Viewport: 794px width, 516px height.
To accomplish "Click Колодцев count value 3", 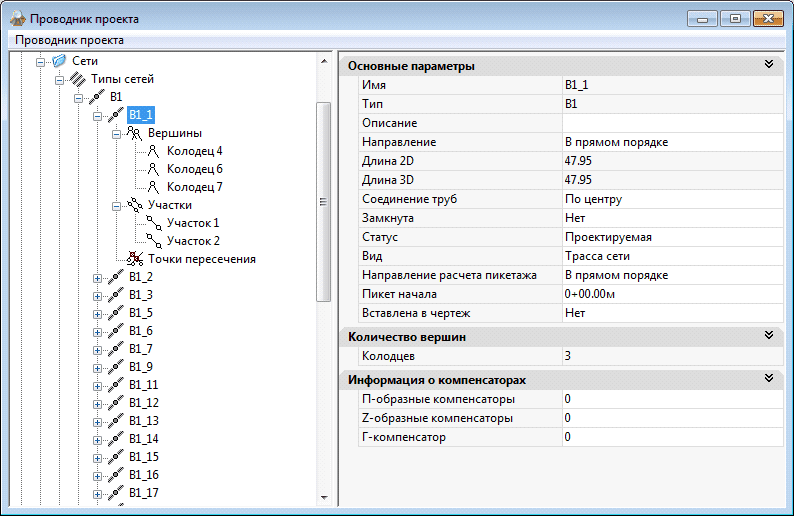I will coord(672,356).
